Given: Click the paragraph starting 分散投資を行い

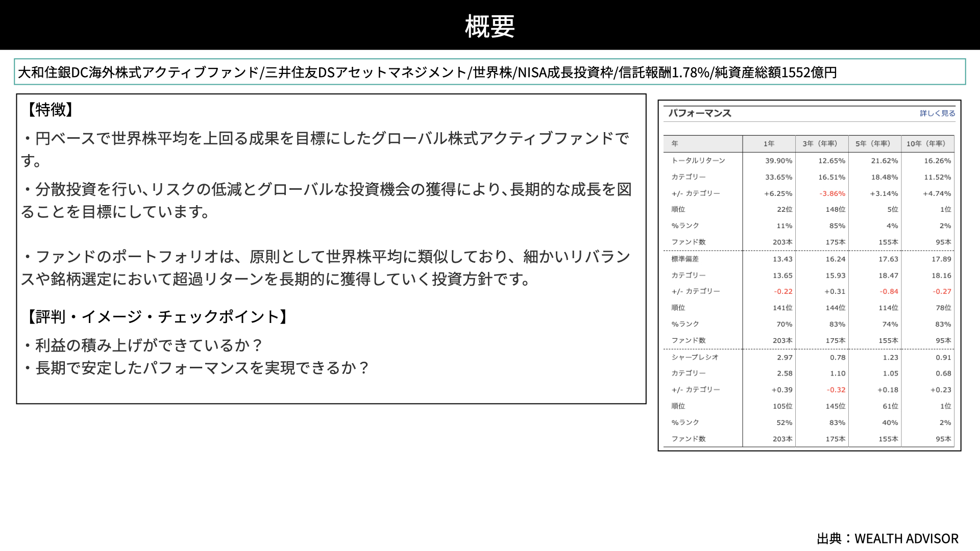Looking at the screenshot, I should pyautogui.click(x=327, y=200).
